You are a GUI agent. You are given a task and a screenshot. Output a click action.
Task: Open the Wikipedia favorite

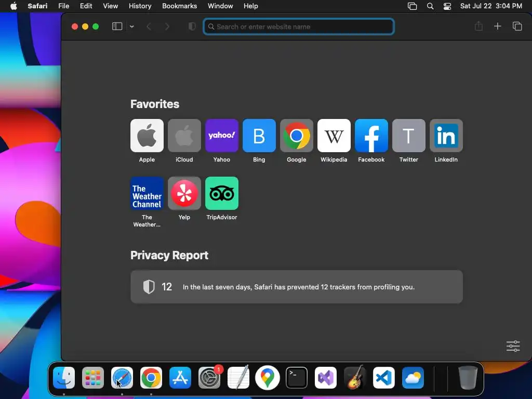[x=334, y=136]
